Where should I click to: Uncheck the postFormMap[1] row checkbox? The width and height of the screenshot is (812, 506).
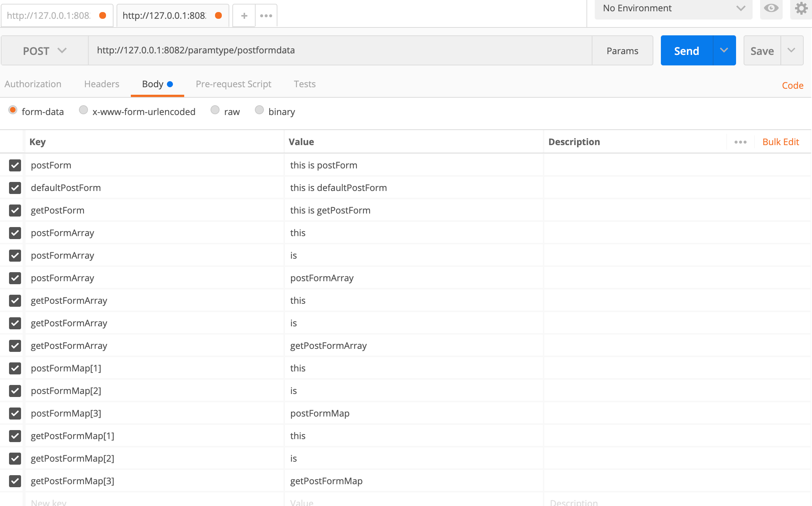(x=15, y=368)
